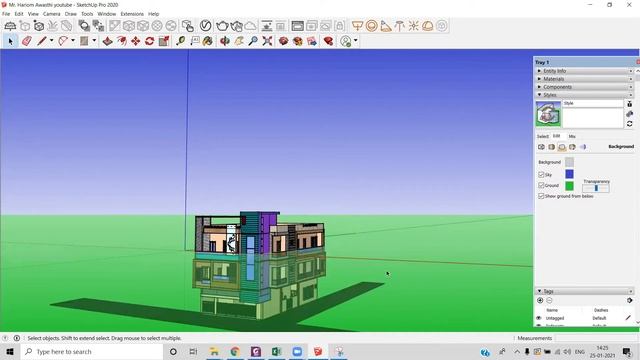Click the Add Tag plus icon
Image resolution: width=640 pixels, height=360 pixels.
click(540, 300)
